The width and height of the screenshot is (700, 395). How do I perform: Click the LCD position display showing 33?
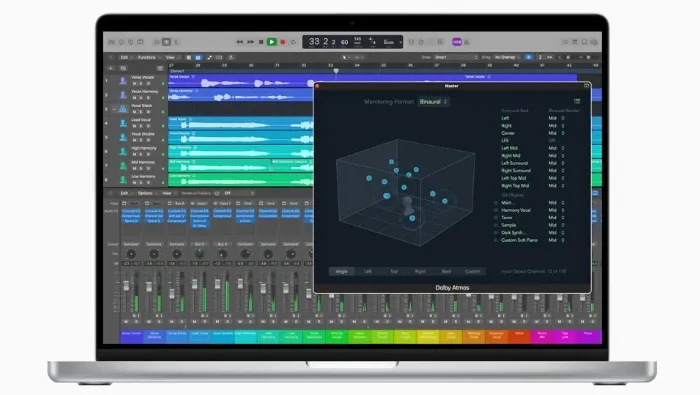[314, 42]
